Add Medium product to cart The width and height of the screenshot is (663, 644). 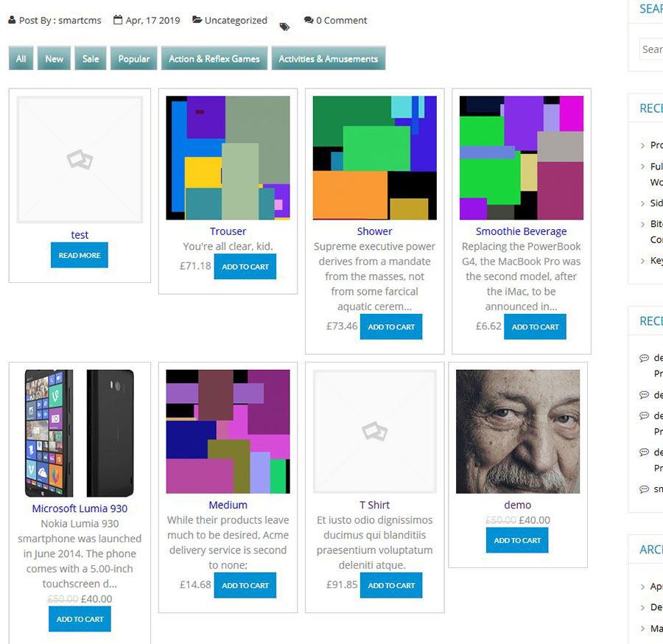[245, 585]
